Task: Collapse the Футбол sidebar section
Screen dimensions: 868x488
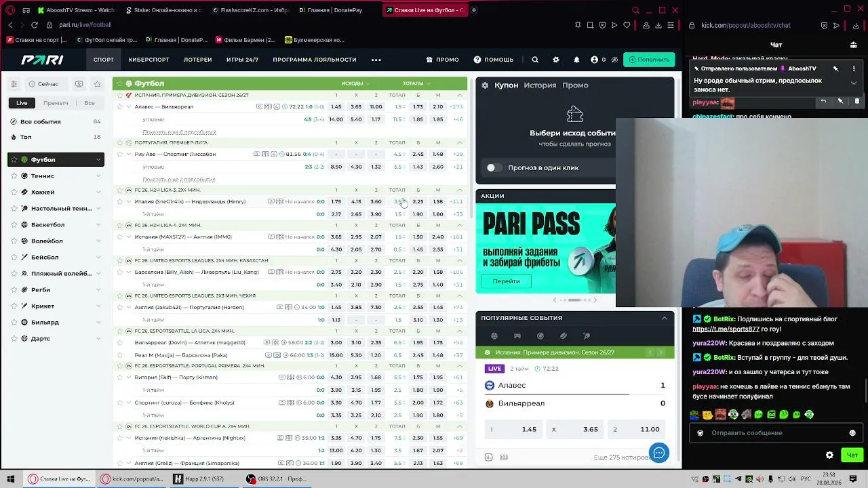Action: tap(98, 160)
